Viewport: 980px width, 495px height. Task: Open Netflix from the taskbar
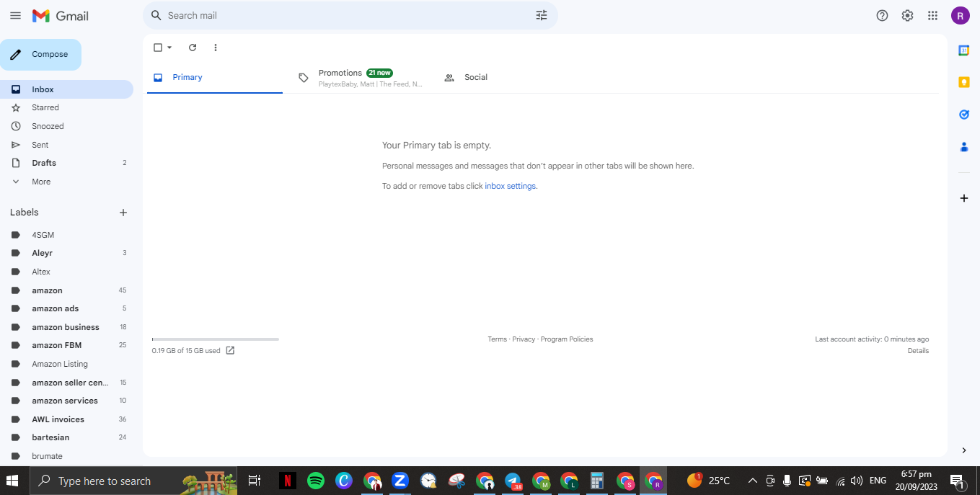(288, 481)
